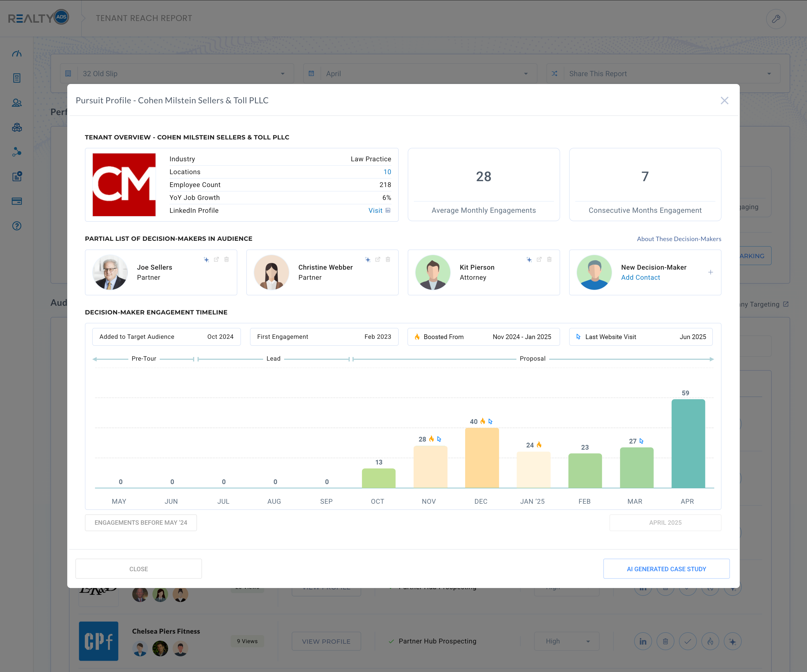807x672 pixels.
Task: Click the MAR bar showing 27
Action: pos(637,468)
